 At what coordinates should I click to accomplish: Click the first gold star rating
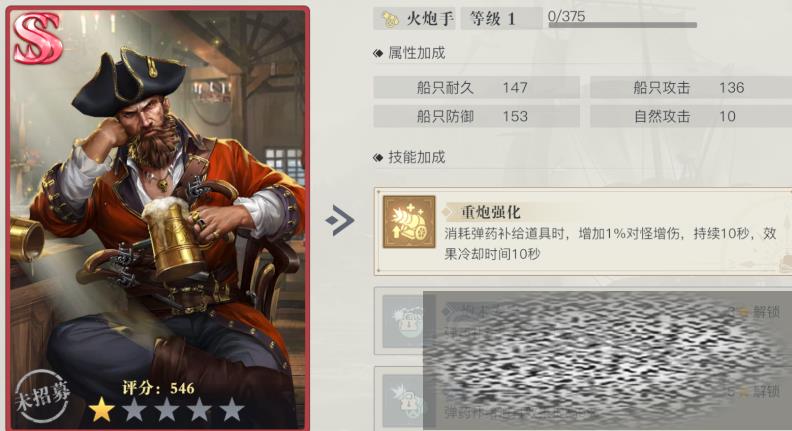click(102, 409)
